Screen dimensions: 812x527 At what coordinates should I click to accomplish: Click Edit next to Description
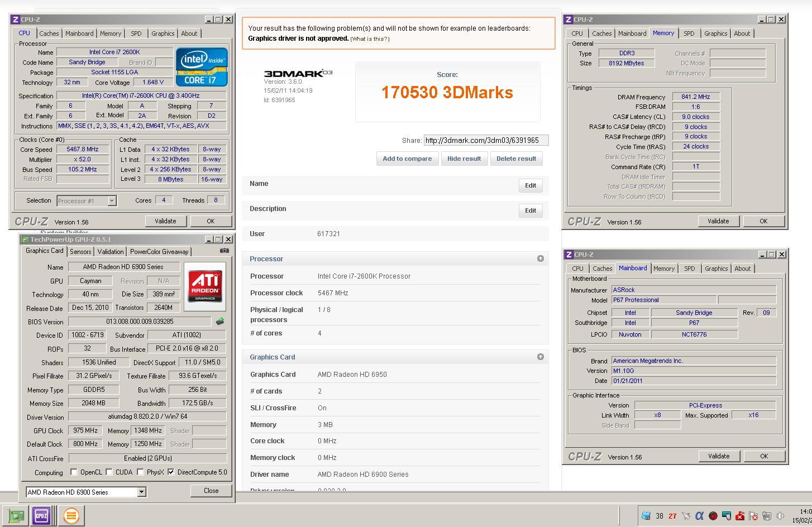(531, 210)
